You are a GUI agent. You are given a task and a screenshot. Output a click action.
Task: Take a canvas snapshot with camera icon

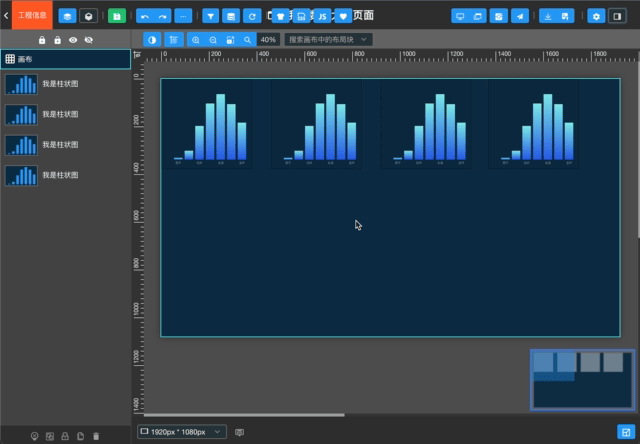(498, 16)
